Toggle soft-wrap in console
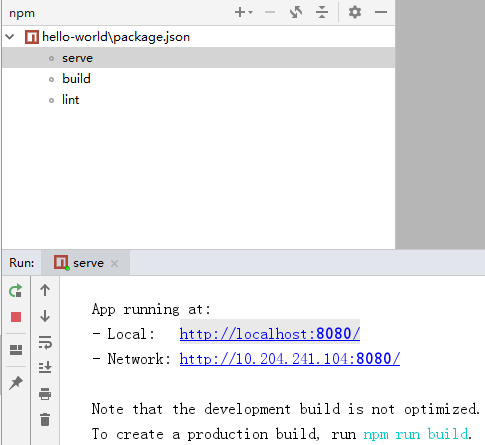 45,342
